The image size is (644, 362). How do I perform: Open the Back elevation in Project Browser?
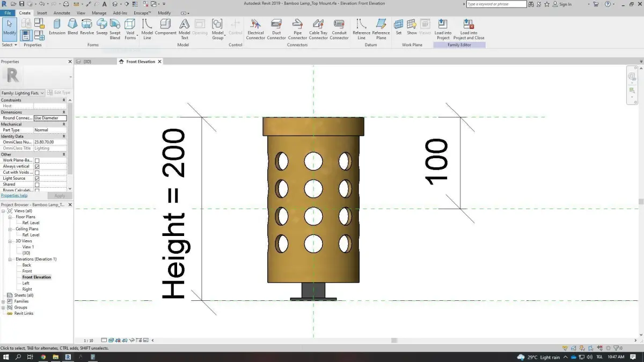(x=27, y=265)
